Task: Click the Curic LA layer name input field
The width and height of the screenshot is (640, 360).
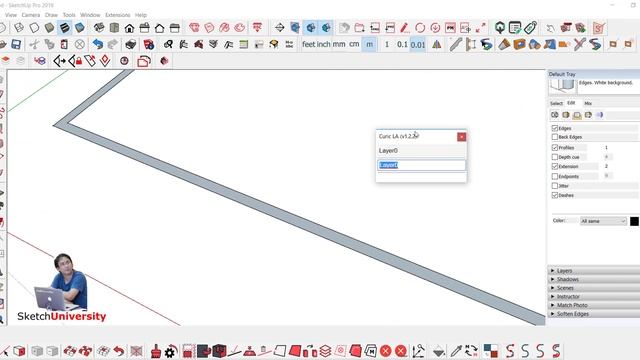Action: pyautogui.click(x=421, y=165)
